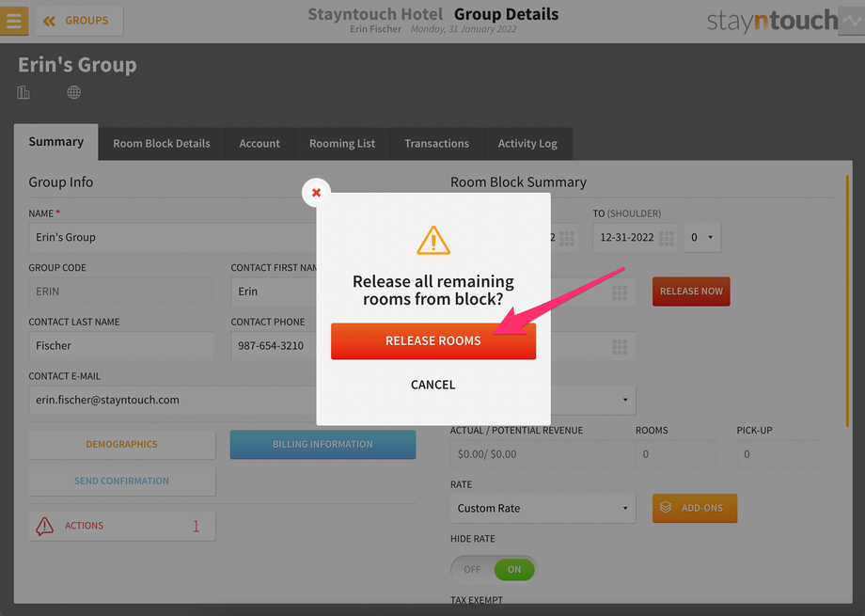Expand the dropdown above Actual/Potential Revenue

(x=593, y=400)
